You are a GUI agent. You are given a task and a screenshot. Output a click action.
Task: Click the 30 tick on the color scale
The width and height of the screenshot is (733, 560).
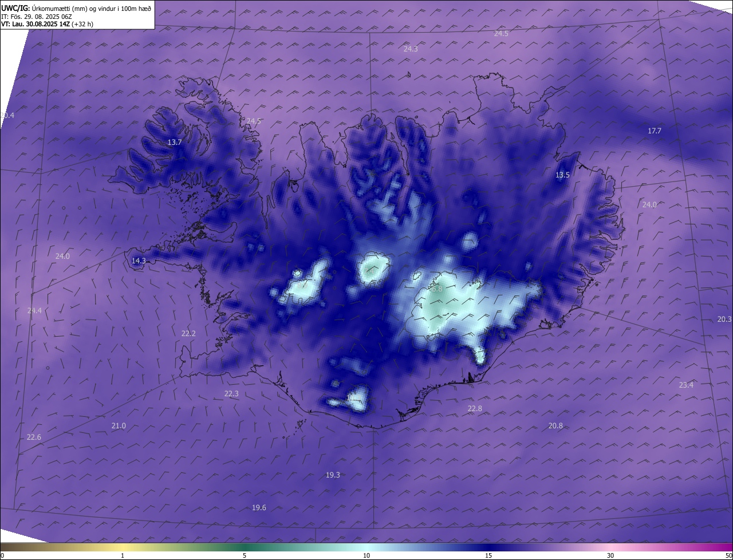[x=610, y=555]
